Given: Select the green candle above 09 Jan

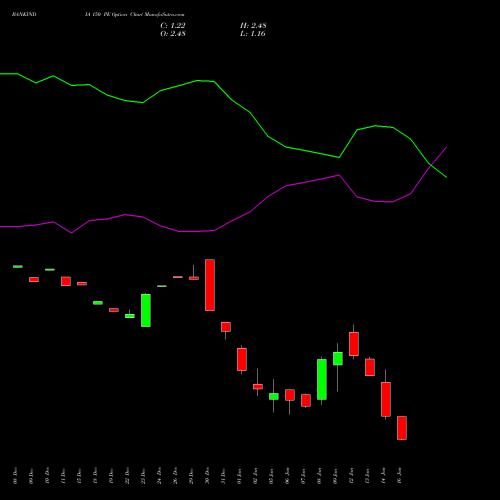Looking at the screenshot, I should coord(338,359).
